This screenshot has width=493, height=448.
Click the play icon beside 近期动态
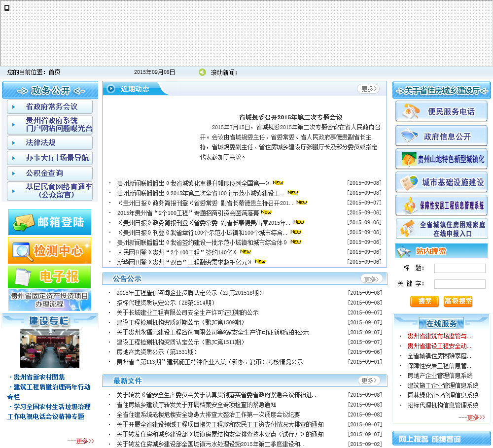click(111, 89)
